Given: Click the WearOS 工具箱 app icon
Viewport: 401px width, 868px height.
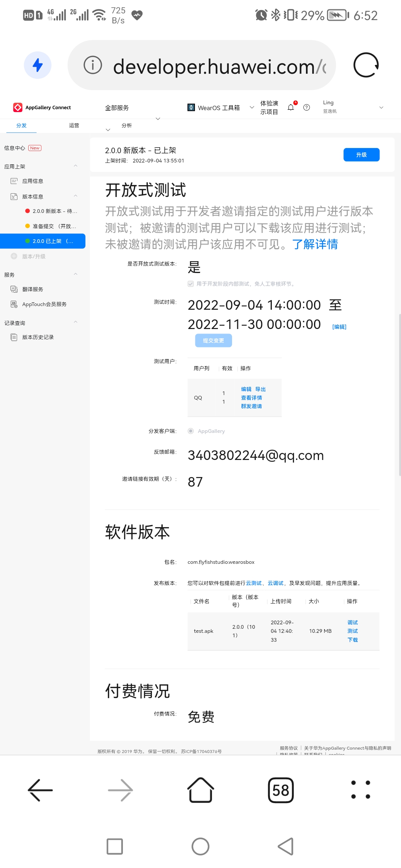Looking at the screenshot, I should tap(191, 108).
